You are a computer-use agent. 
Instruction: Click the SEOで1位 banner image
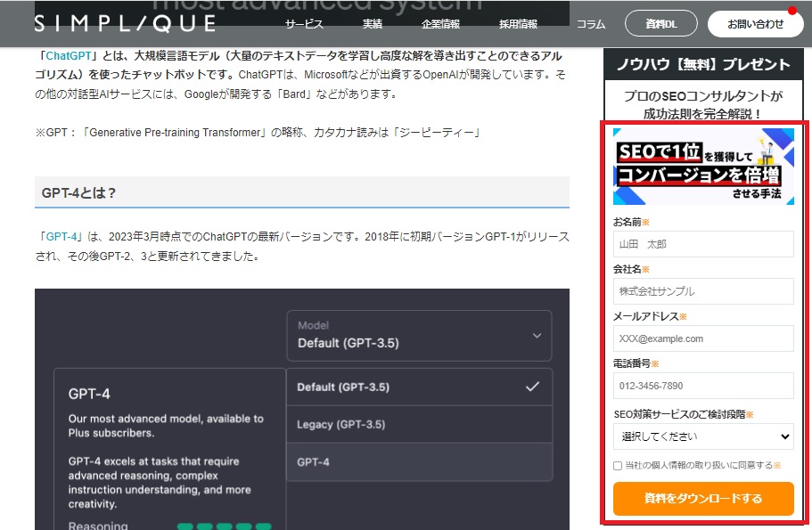point(703,167)
